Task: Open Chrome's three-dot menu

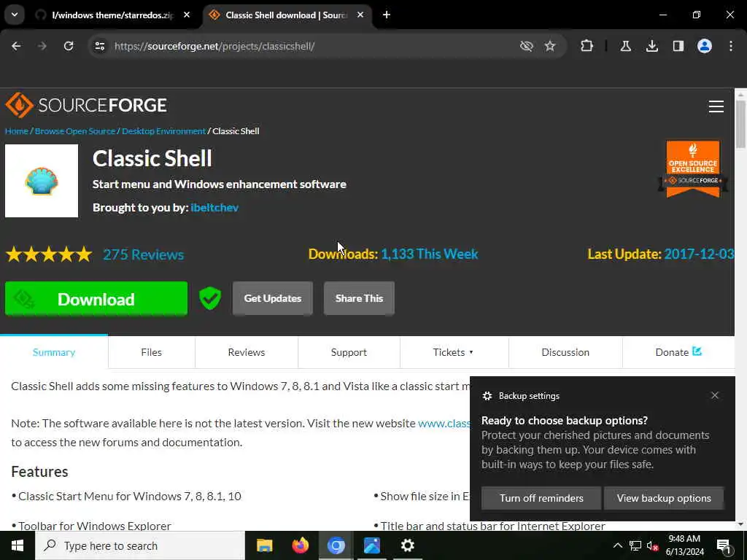Action: (731, 46)
